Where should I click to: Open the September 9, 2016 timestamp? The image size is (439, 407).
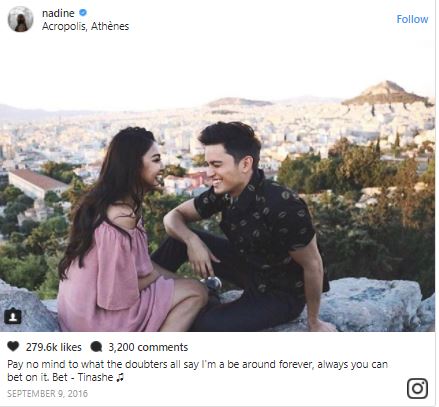click(x=47, y=394)
